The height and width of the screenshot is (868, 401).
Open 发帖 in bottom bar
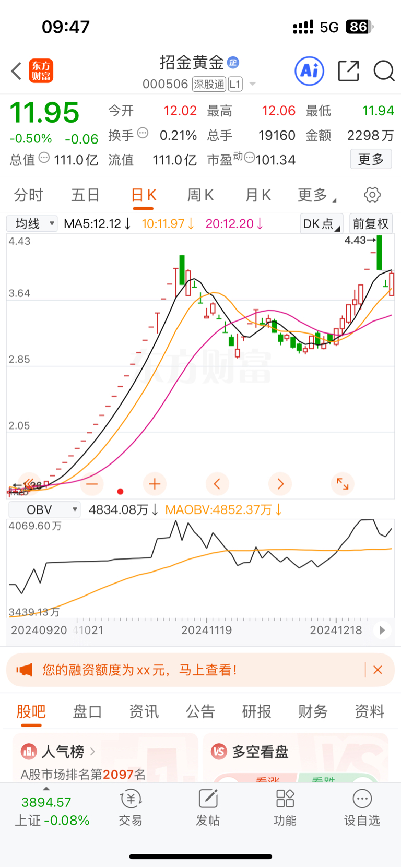(208, 808)
